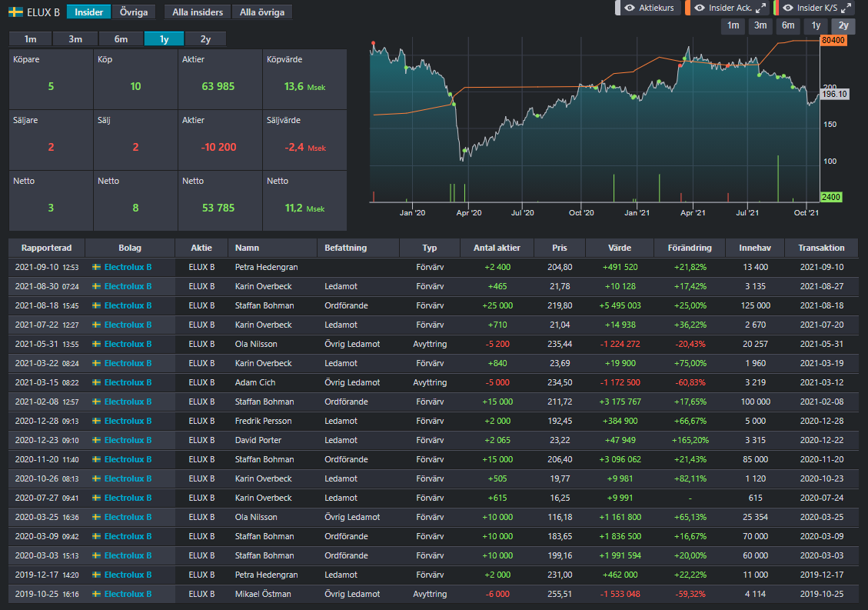Set the chart range to 1m
Screen dimensions: 868x610
click(733, 25)
